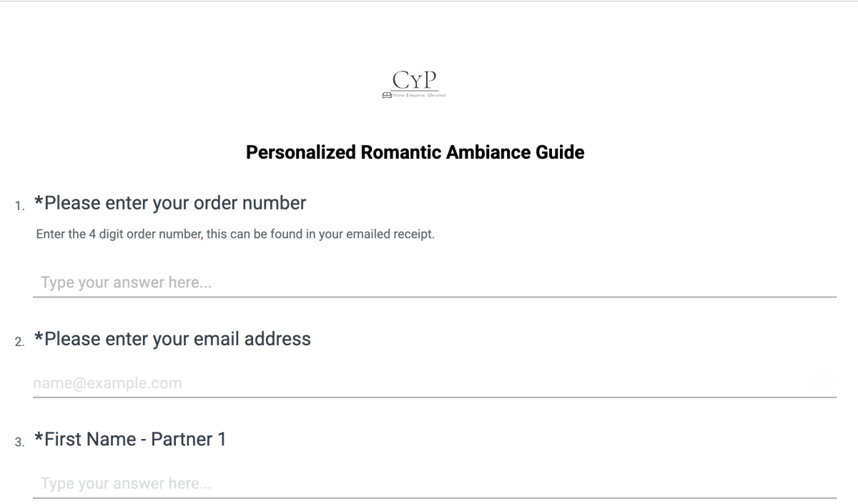Click the CyP logo lettering
The image size is (858, 504).
pos(415,80)
